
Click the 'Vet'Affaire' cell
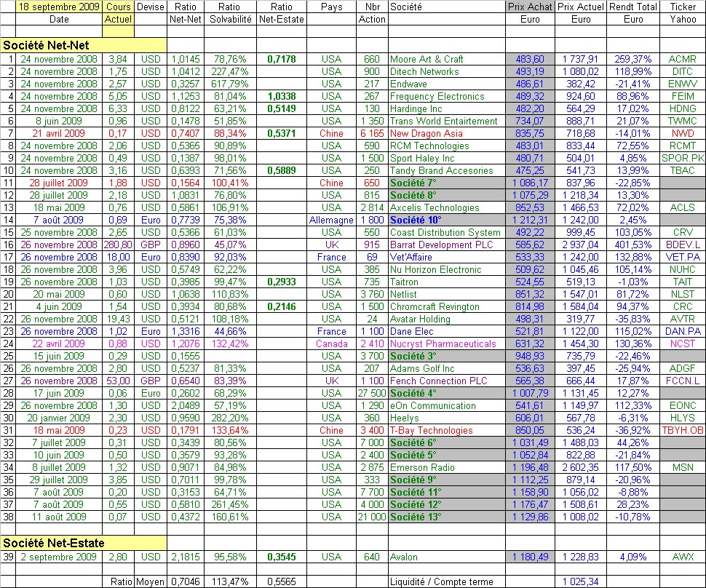pos(447,257)
